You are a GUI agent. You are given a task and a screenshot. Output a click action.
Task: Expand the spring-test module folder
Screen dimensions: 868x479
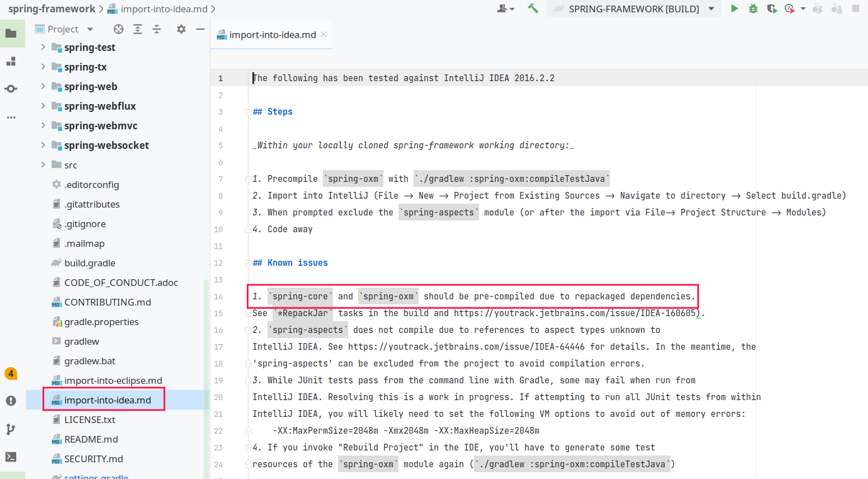click(43, 47)
